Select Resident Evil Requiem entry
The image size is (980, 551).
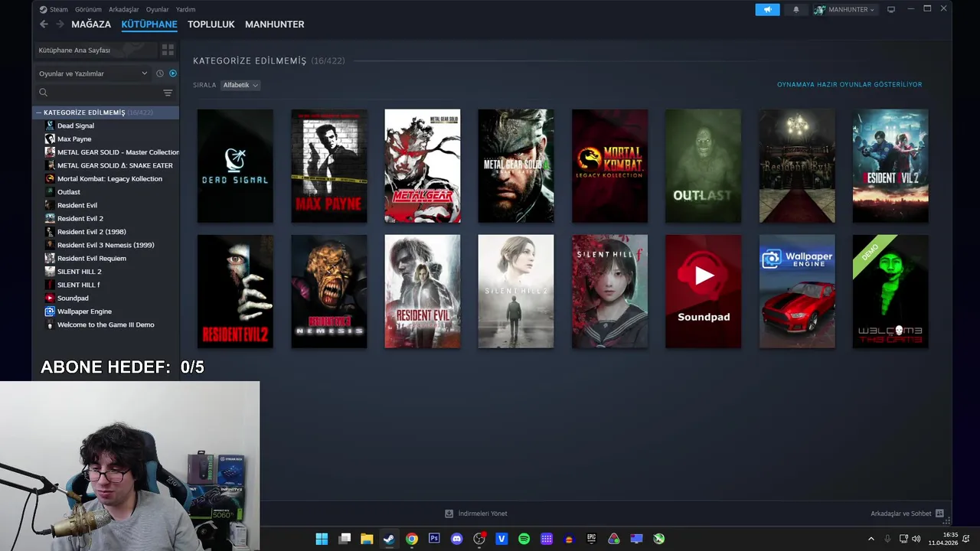click(92, 259)
